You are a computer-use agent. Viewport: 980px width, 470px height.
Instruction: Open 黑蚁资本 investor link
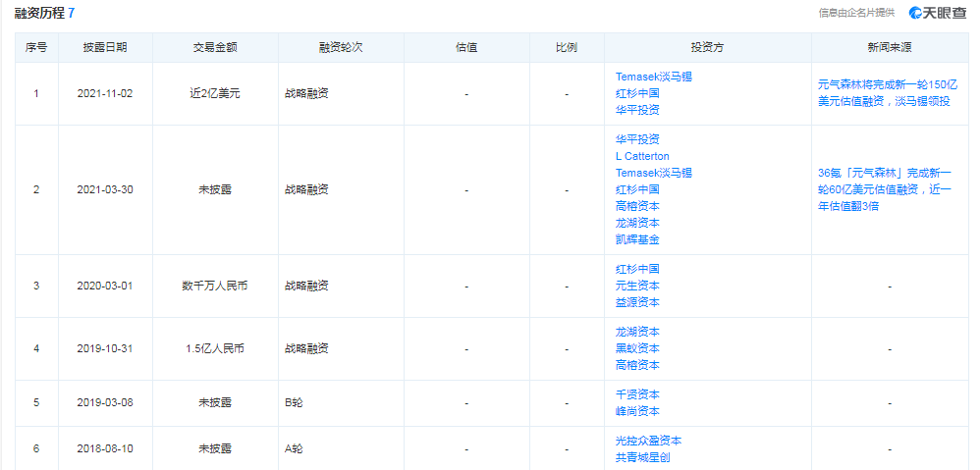click(x=637, y=348)
